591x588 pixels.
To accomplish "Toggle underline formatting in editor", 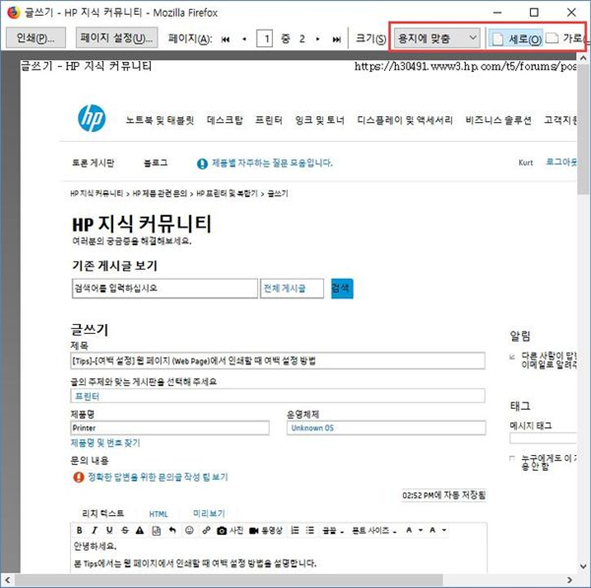I will point(109,530).
